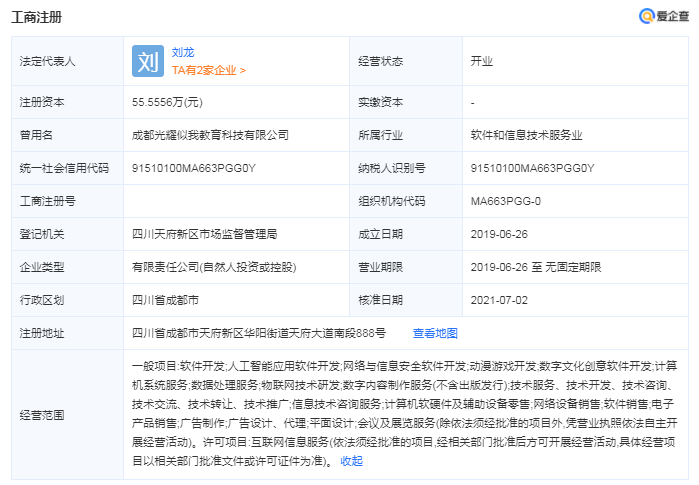Click the 法定代表人 label

[47, 61]
